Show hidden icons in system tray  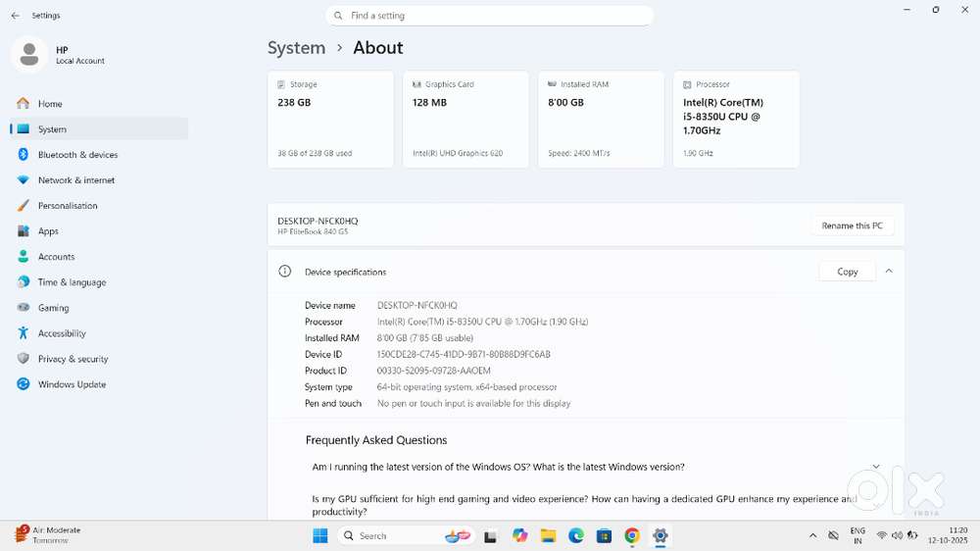[x=812, y=535]
